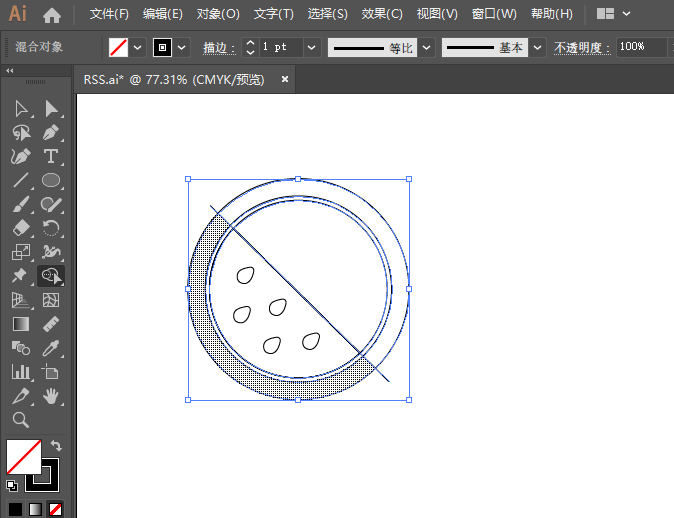The height and width of the screenshot is (518, 674).
Task: Choose the Paintbrush tool
Action: coord(21,204)
